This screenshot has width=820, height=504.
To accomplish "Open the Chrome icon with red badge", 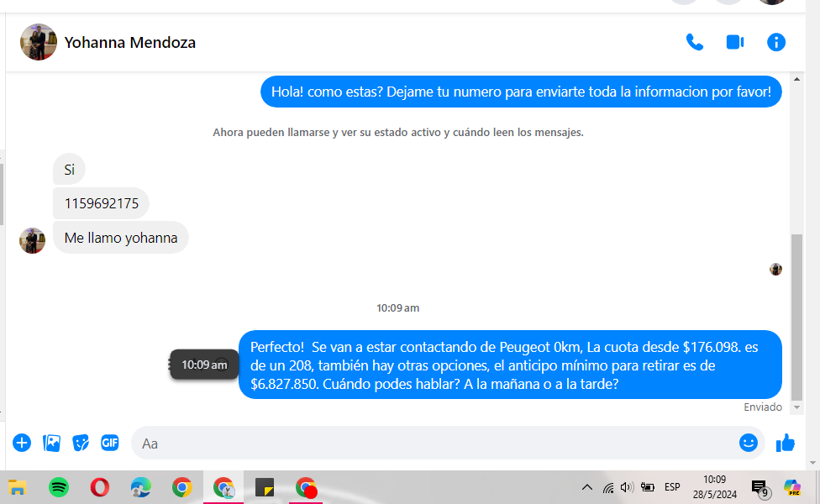I will pyautogui.click(x=306, y=488).
